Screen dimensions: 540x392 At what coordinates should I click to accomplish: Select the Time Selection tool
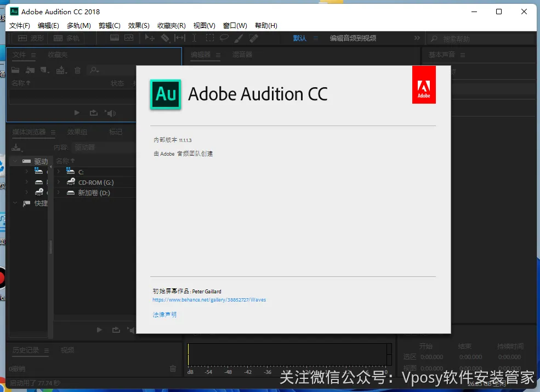194,38
